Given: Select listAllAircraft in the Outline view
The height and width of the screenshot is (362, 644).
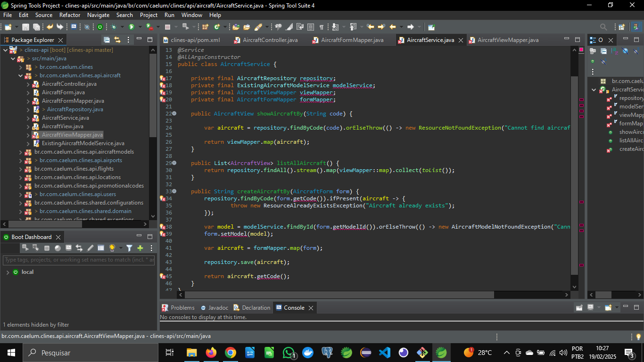Looking at the screenshot, I should coord(631,140).
